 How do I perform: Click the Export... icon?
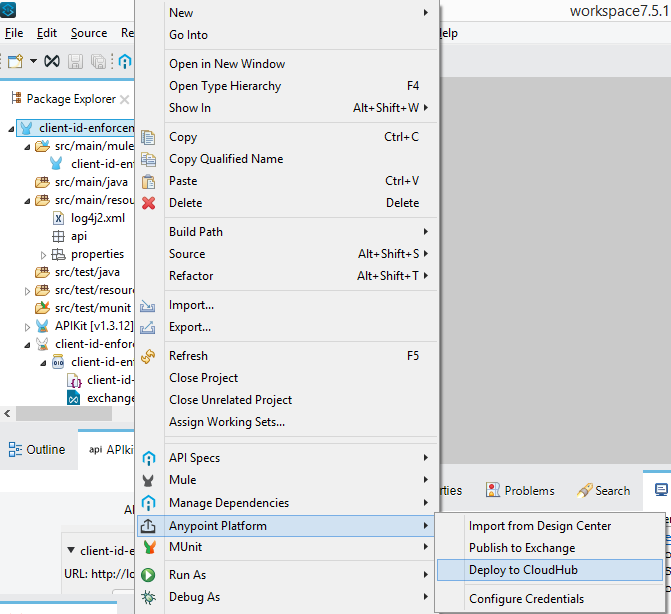coord(148,328)
